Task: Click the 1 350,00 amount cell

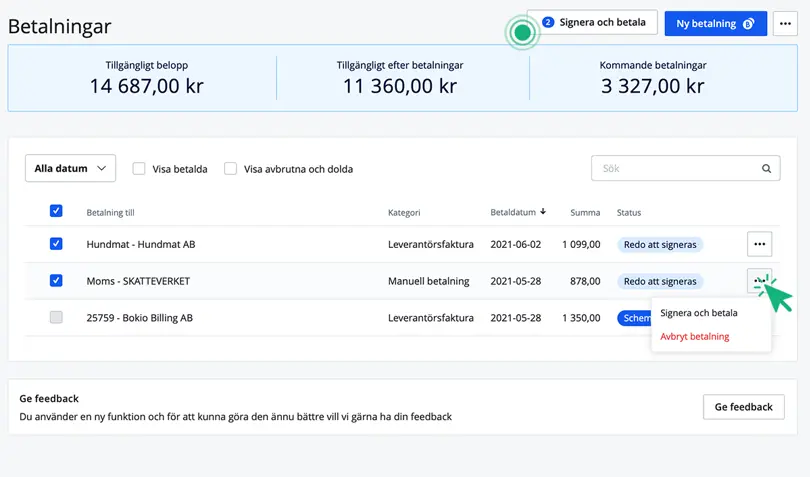Action: tap(581, 318)
